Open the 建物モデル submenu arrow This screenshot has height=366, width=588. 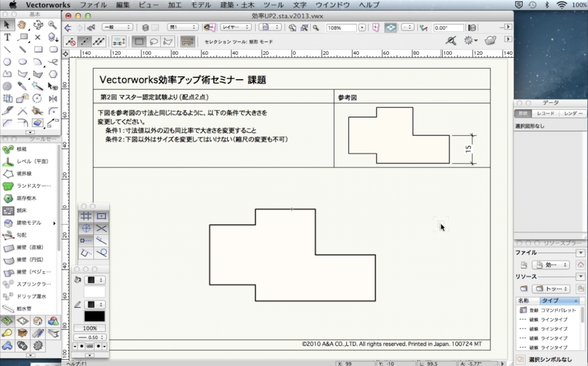pyautogui.click(x=54, y=223)
